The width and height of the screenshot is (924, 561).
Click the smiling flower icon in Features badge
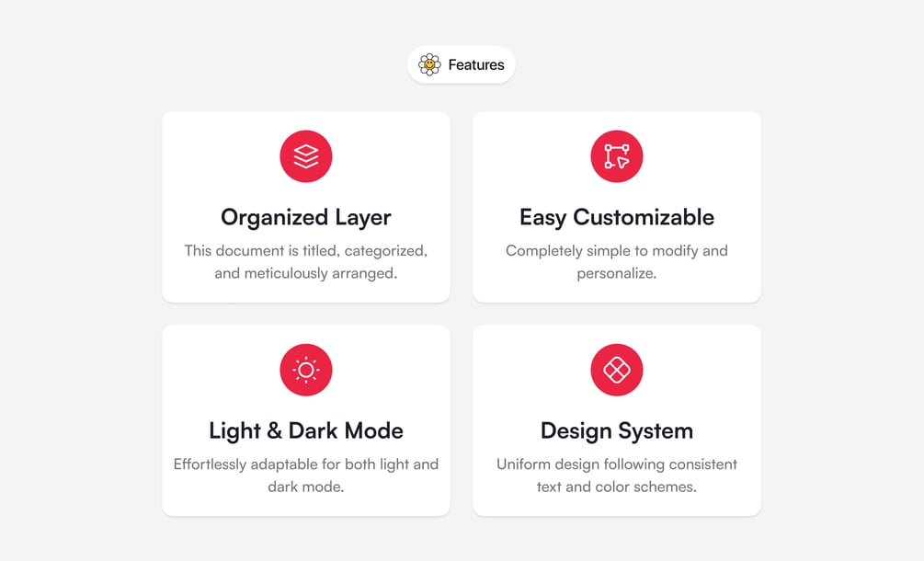tap(429, 64)
